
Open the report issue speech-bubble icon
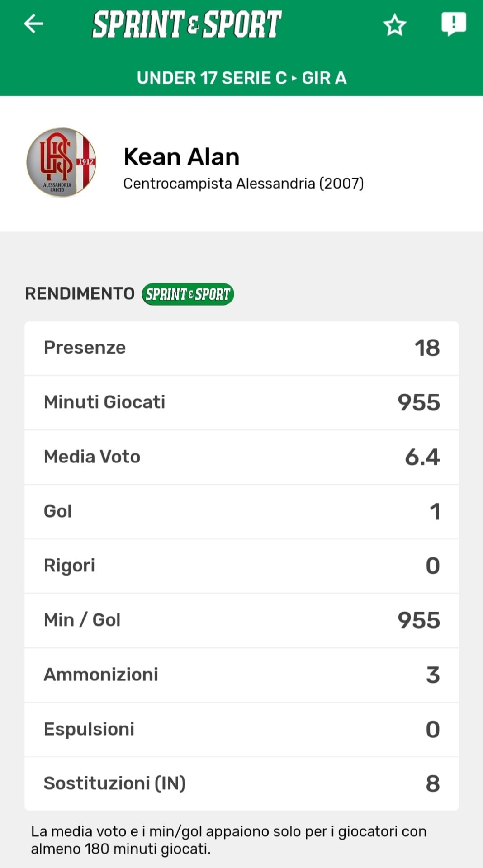(x=454, y=24)
